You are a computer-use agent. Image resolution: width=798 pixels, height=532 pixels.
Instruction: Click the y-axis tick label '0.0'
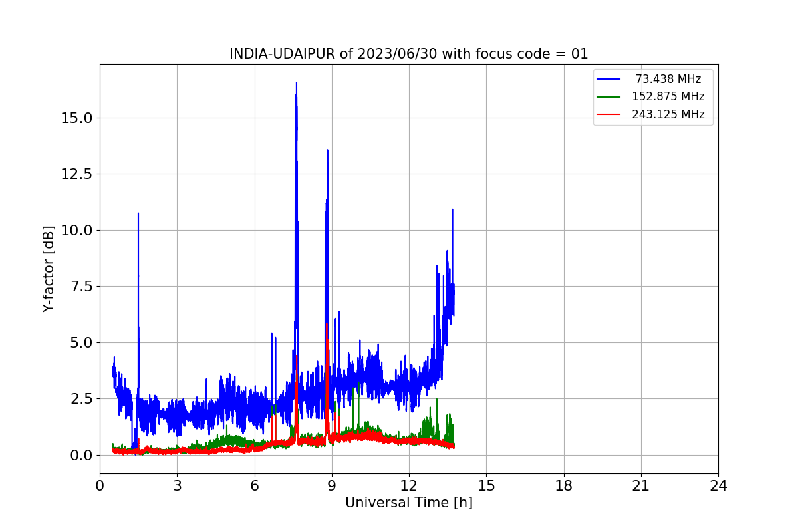coord(82,455)
